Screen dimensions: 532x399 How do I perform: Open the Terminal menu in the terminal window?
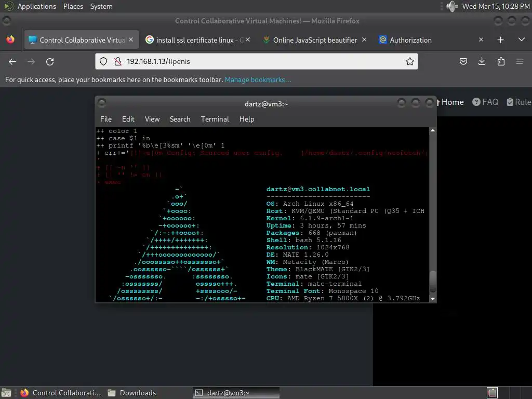(215, 119)
